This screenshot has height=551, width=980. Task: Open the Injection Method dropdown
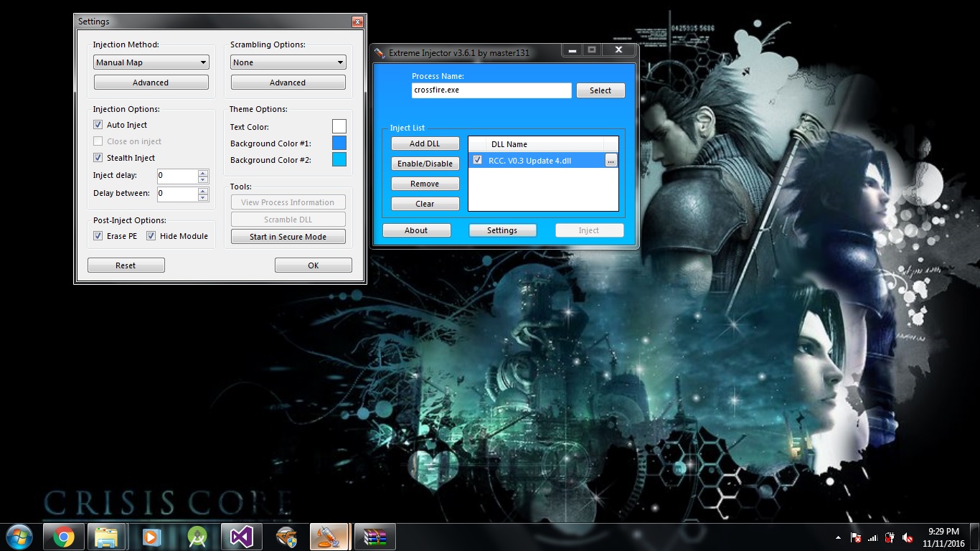tap(151, 62)
